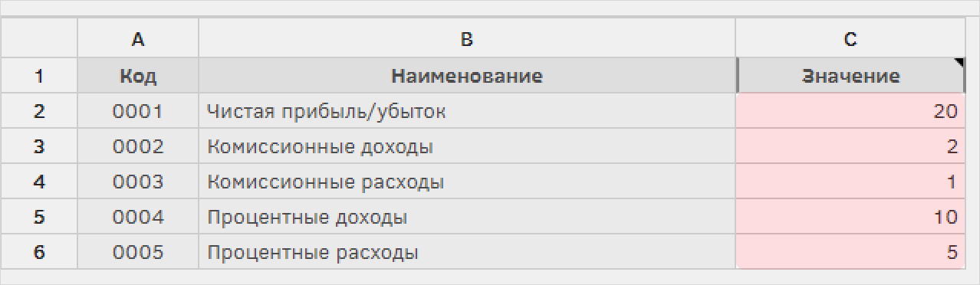Click the comment indicator triangle in Значение header
Viewport: 980px width, 285px height.
tap(960, 64)
